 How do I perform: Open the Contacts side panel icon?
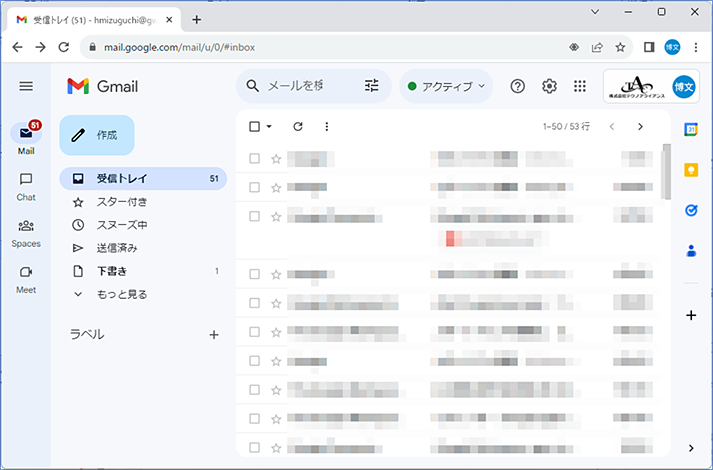[691, 251]
